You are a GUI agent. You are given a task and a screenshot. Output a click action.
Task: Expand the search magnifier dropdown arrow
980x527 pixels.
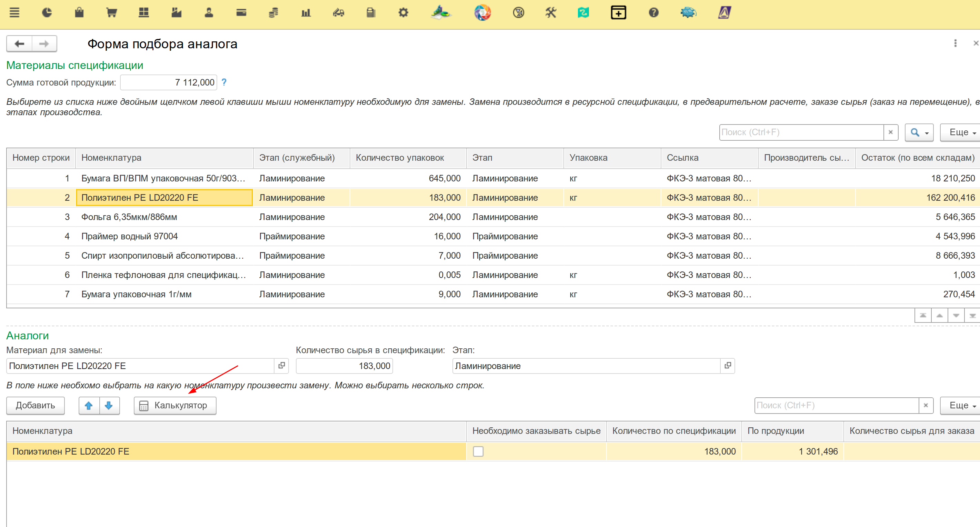927,133
